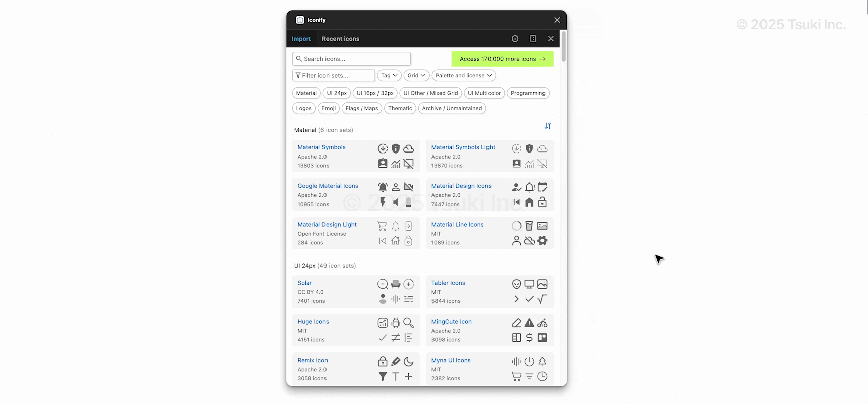Click the "Material (6 icon sets)" heading
The image size is (868, 404).
click(323, 130)
